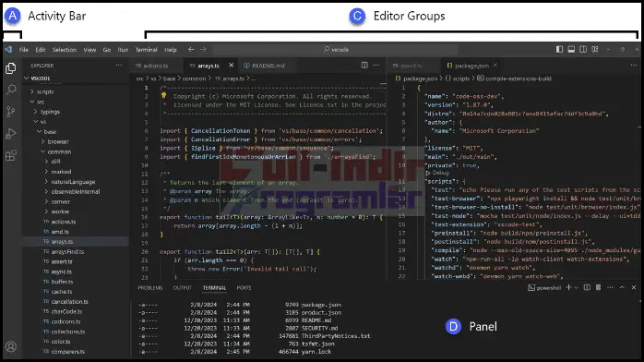This screenshot has width=644, height=362.
Task: Open the Source Control view
Action: tap(11, 112)
